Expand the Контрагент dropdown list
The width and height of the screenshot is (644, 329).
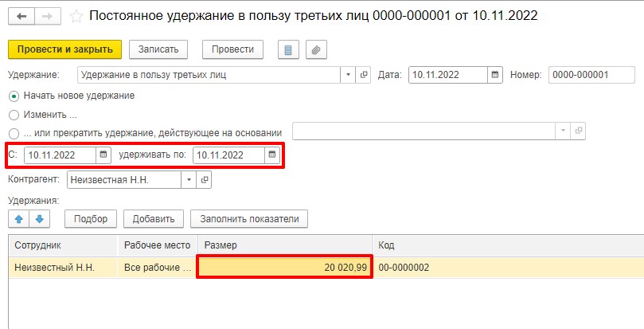[x=189, y=180]
